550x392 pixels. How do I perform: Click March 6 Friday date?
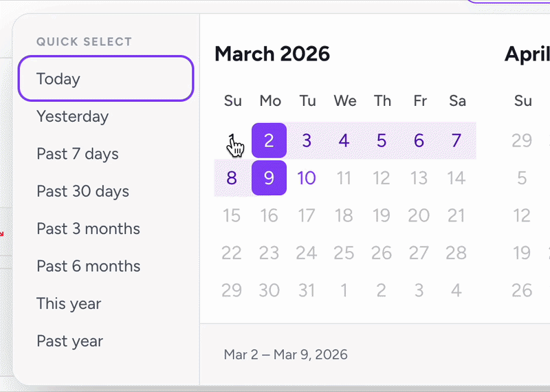pos(419,140)
